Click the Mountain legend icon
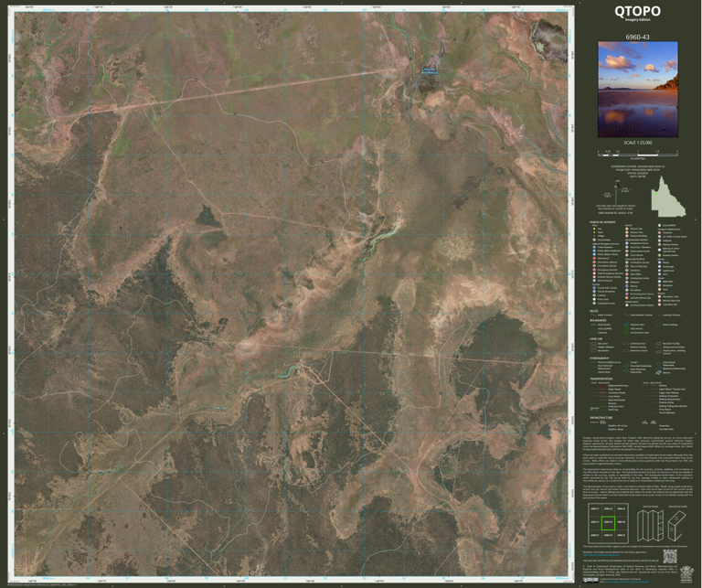The height and width of the screenshot is (588, 702). (659, 285)
